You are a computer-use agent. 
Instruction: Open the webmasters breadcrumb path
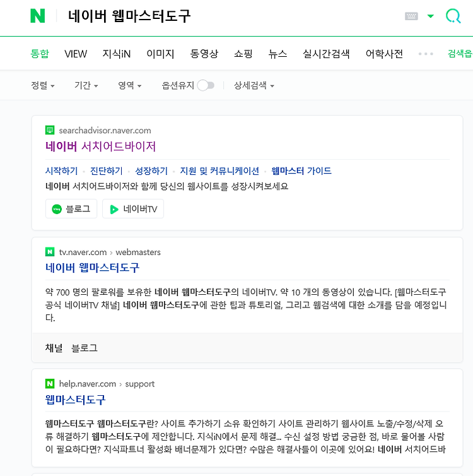[138, 252]
